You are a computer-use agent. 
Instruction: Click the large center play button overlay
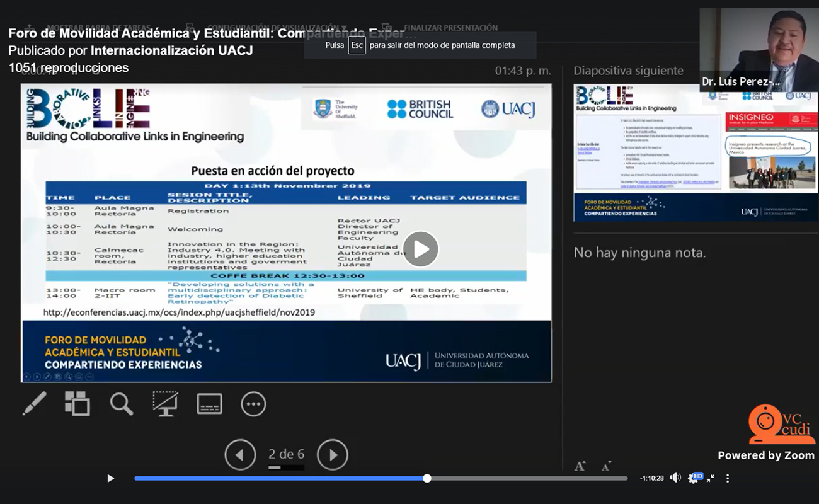(x=421, y=249)
